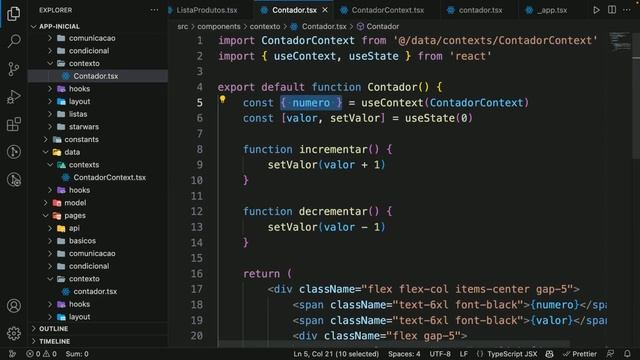Select the basicos folder in explorer
This screenshot has width=640, height=360.
pyautogui.click(x=82, y=241)
